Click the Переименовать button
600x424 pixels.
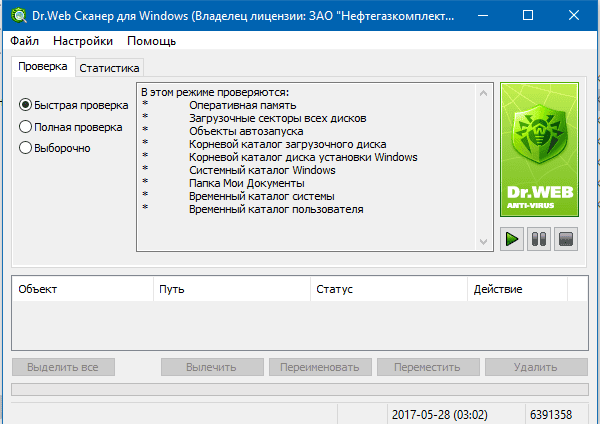[x=320, y=367]
